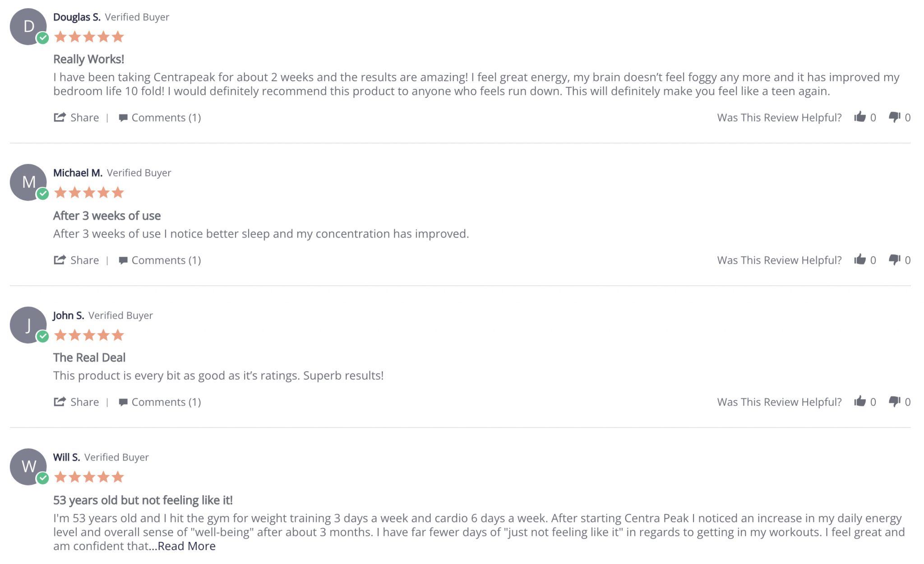
Task: Thumbs up Douglas S.'s review
Action: 860,117
